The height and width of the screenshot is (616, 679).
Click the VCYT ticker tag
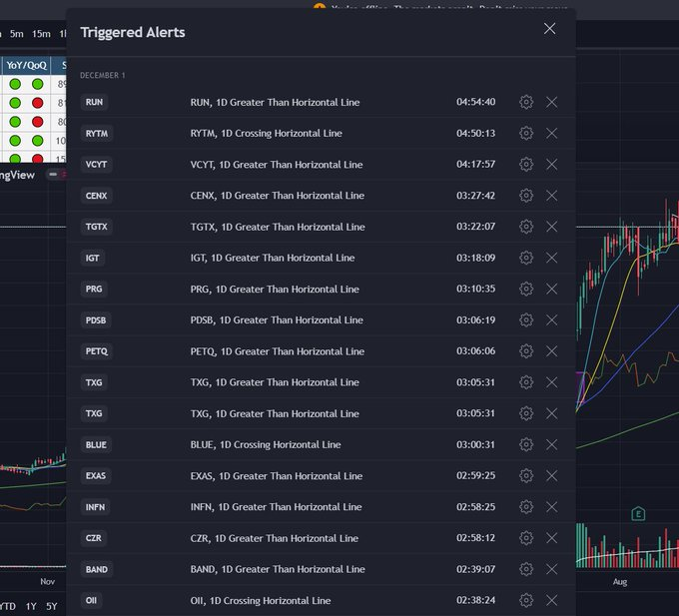(96, 165)
